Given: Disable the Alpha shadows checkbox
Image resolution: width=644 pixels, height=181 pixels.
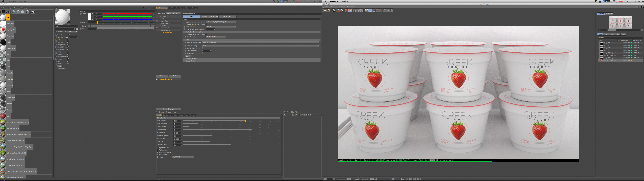Looking at the screenshot, I should [158, 148].
